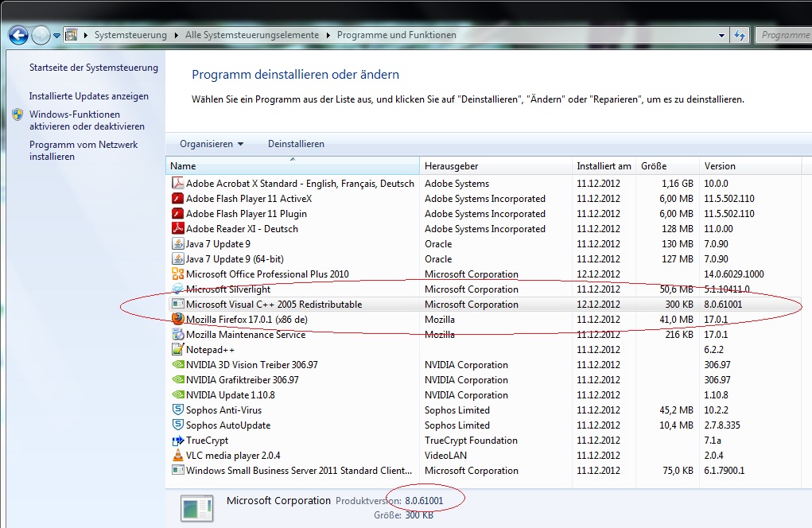Select 'Mozilla Firefox 17.0.1 (x86 de)' name
Screen dimensions: 812x528
pos(247,320)
